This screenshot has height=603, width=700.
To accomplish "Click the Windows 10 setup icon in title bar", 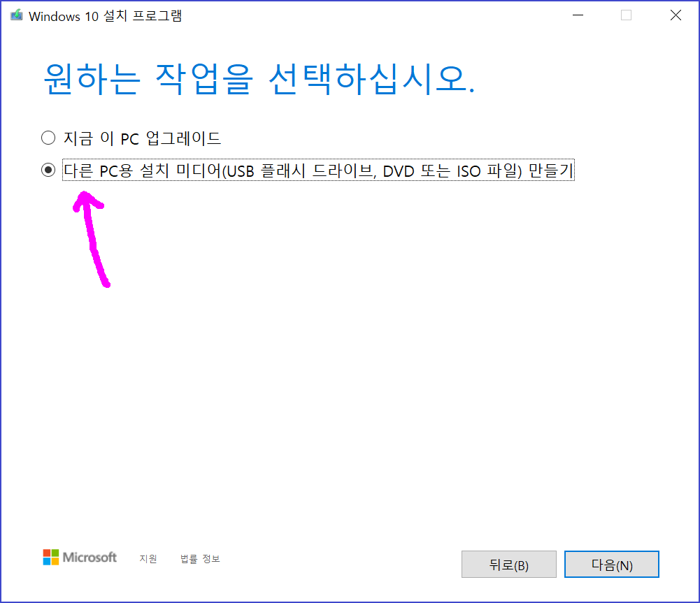I will [17, 15].
